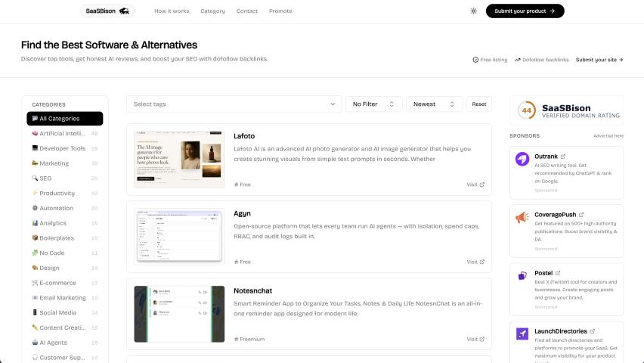
Task: Open Postel external link icon
Action: click(557, 273)
